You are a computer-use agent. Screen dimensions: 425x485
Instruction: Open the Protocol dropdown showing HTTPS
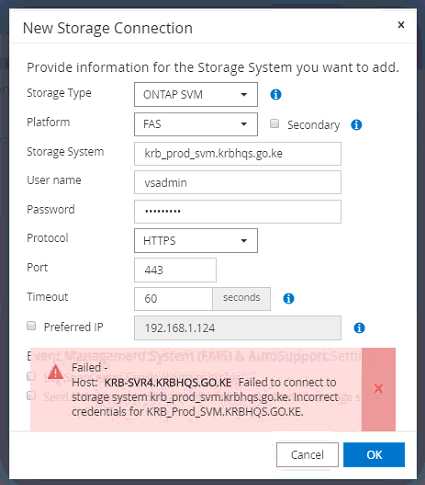196,240
